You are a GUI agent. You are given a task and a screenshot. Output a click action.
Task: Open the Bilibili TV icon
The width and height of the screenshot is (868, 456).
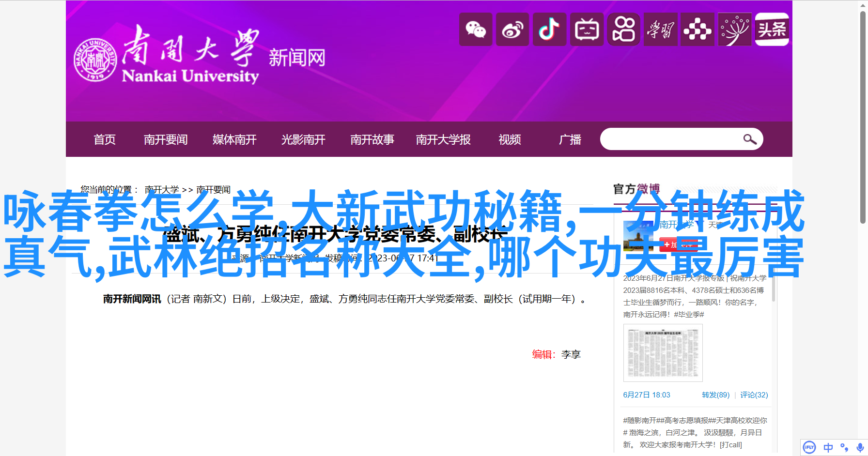pos(587,30)
